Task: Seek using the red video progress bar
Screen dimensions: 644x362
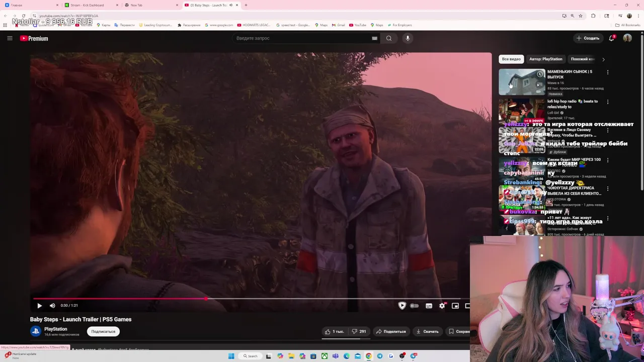Action: click(252, 299)
